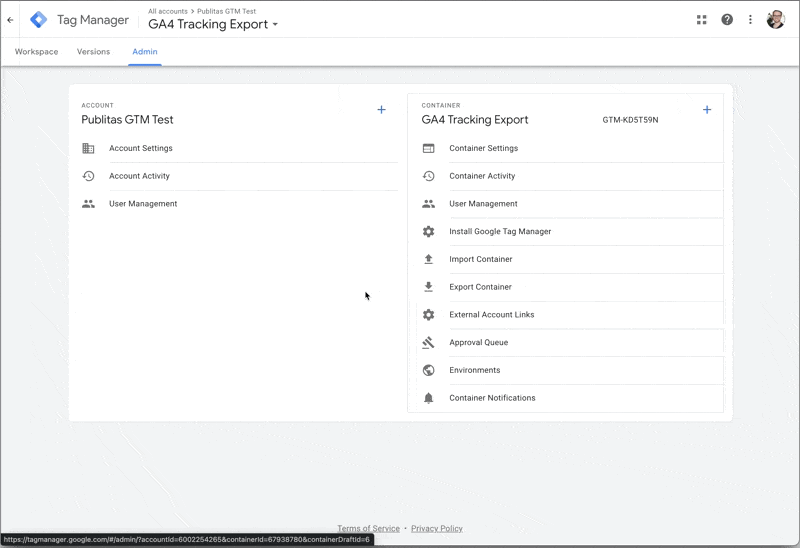Click the Import Container upload icon
Viewport: 800px width, 548px height.
click(x=429, y=259)
